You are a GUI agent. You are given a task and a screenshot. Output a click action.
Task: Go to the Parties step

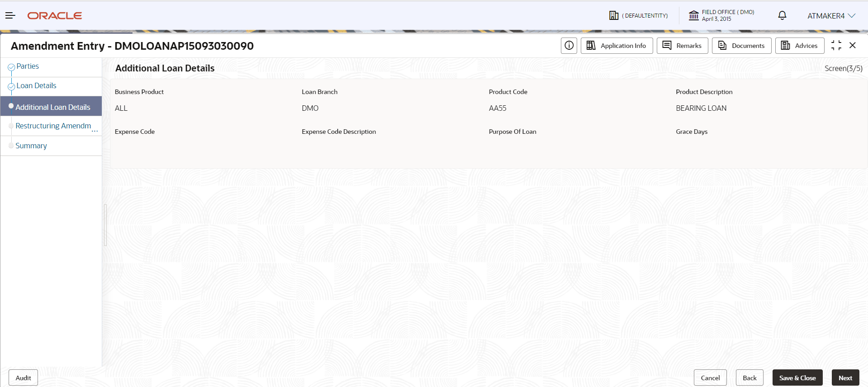pyautogui.click(x=28, y=66)
